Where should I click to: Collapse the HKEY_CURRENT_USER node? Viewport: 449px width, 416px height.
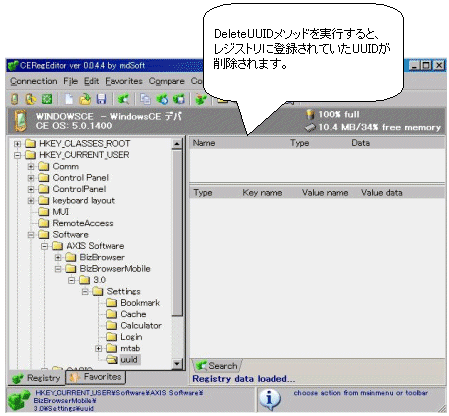click(17, 155)
